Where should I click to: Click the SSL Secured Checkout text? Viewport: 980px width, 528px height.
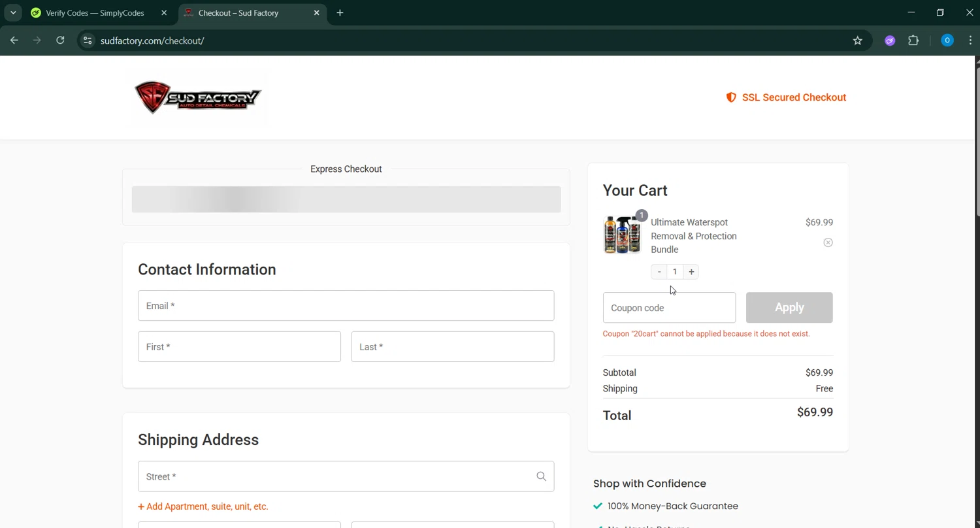coord(794,97)
